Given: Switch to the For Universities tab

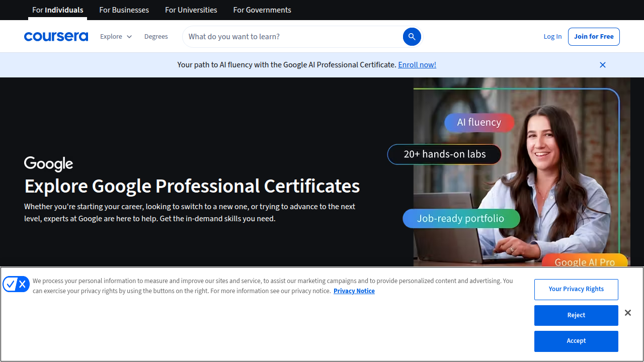Looking at the screenshot, I should pos(191,10).
